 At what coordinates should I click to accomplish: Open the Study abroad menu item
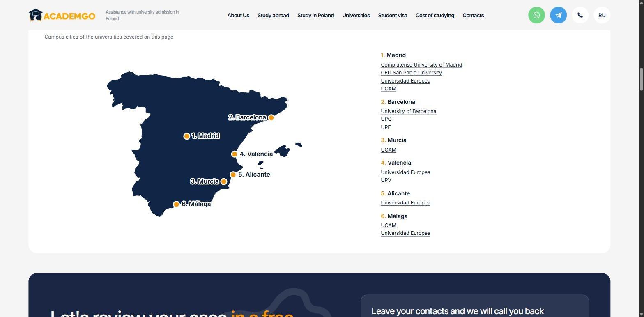[x=273, y=15]
